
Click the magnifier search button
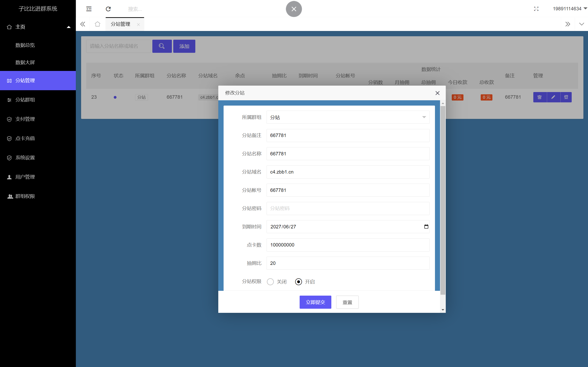[162, 46]
